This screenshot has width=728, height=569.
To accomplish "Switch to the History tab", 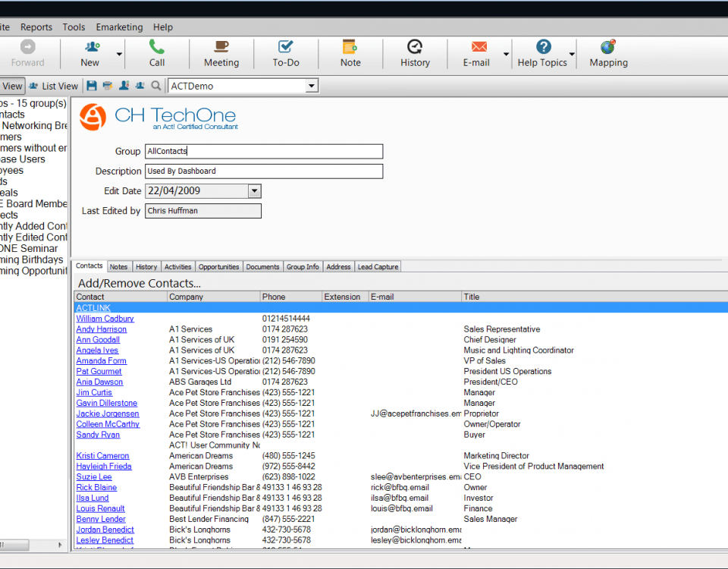I will coord(146,266).
